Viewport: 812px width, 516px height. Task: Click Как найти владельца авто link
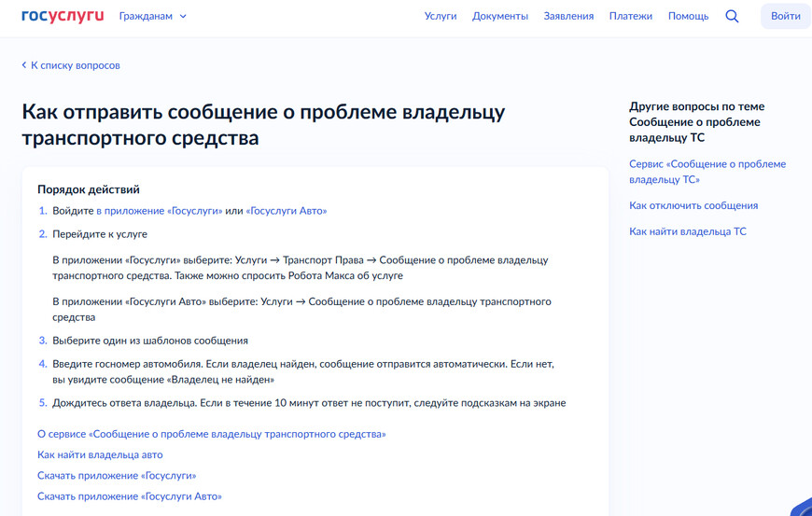(x=100, y=455)
